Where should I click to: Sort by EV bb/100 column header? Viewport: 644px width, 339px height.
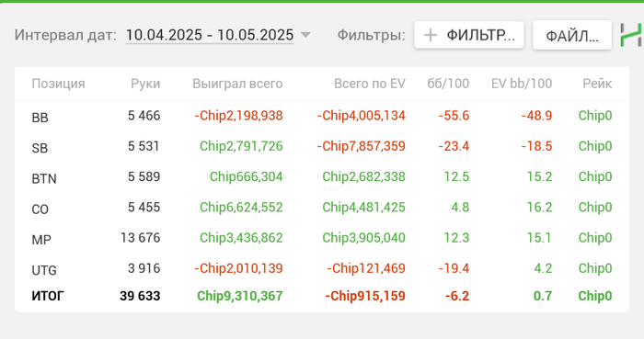click(x=522, y=84)
